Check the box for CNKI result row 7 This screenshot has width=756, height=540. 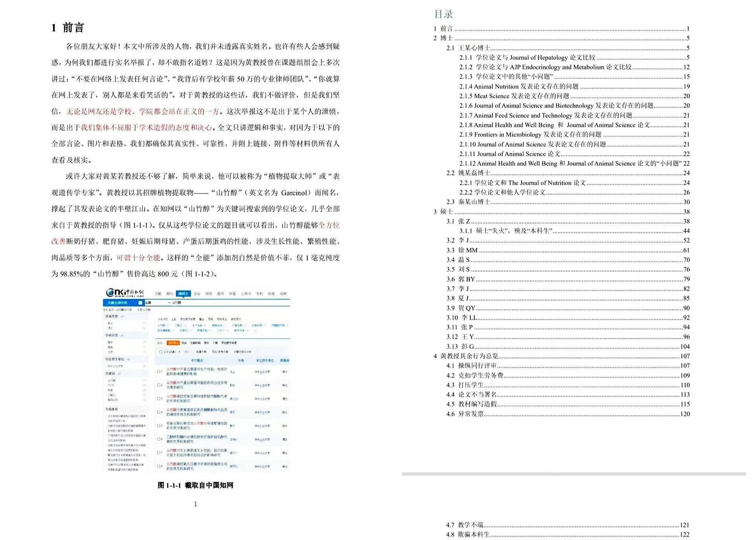tap(159, 453)
